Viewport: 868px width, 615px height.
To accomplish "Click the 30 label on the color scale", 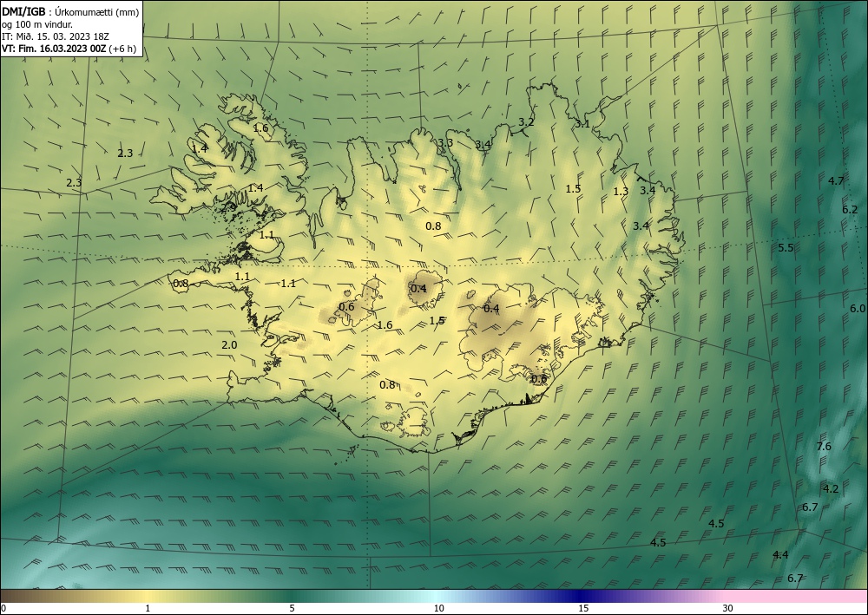I will (728, 608).
